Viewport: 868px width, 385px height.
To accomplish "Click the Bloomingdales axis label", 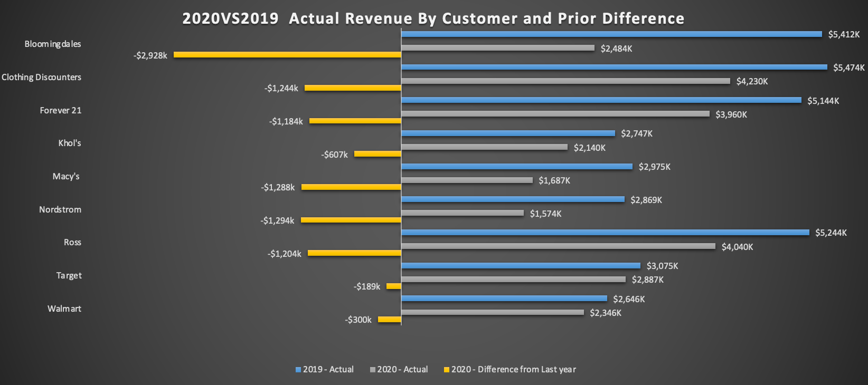I will coord(53,44).
